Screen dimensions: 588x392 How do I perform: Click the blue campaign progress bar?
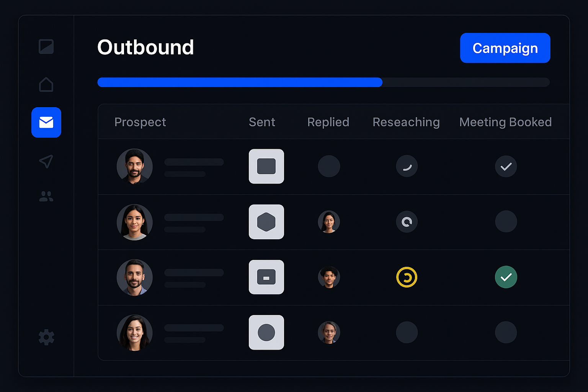pyautogui.click(x=240, y=82)
